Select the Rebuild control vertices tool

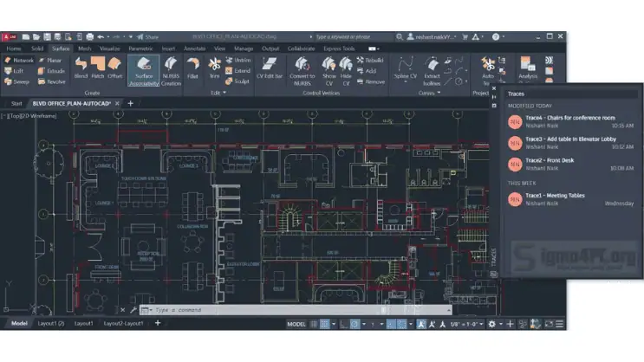pos(370,61)
